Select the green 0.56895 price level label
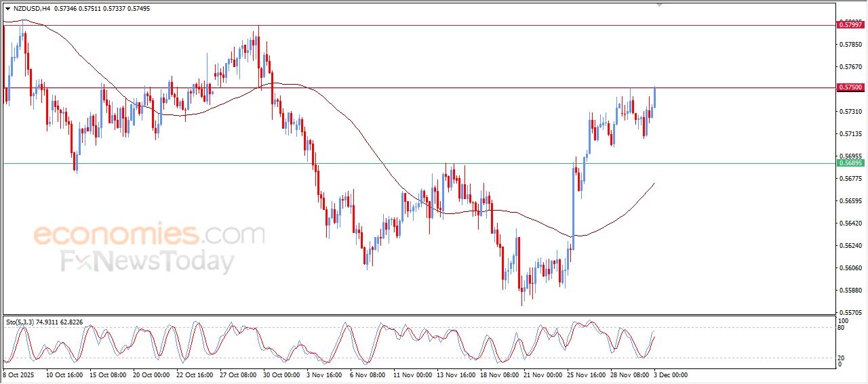The image size is (868, 384). pos(850,163)
